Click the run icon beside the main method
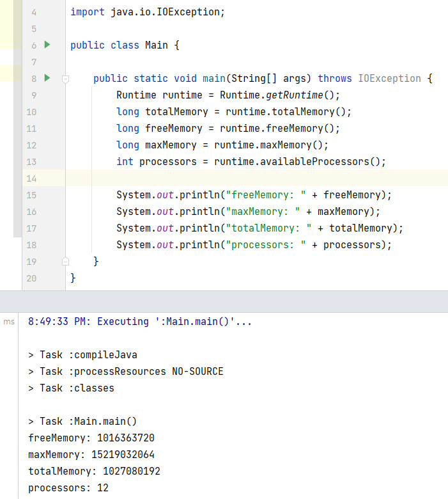The height and width of the screenshot is (499, 448). point(47,78)
